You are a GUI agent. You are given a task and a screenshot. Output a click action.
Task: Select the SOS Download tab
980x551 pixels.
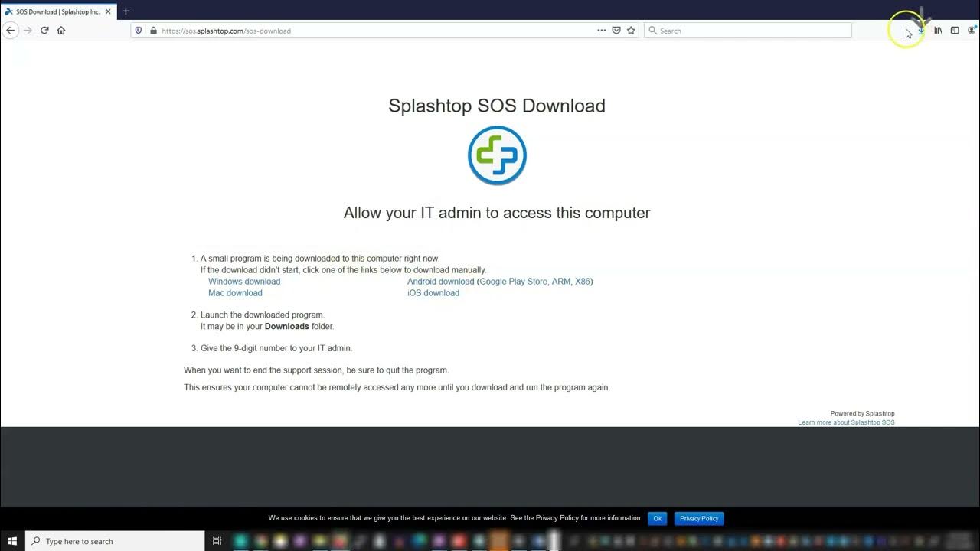pos(58,11)
